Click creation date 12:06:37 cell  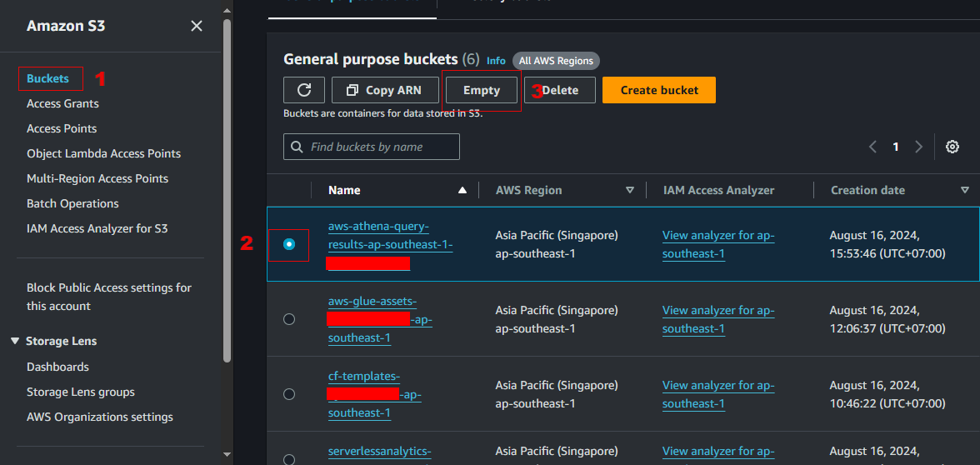point(887,319)
